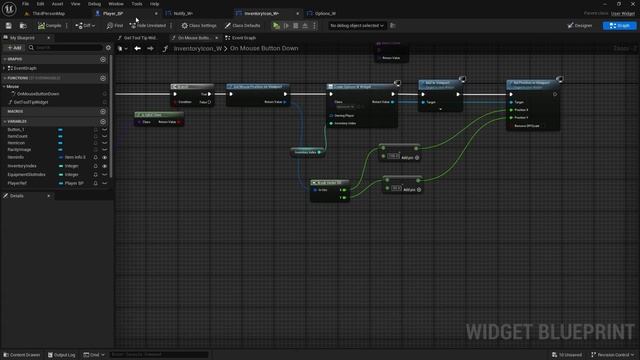Open the User Widget parent class link

(x=623, y=13)
